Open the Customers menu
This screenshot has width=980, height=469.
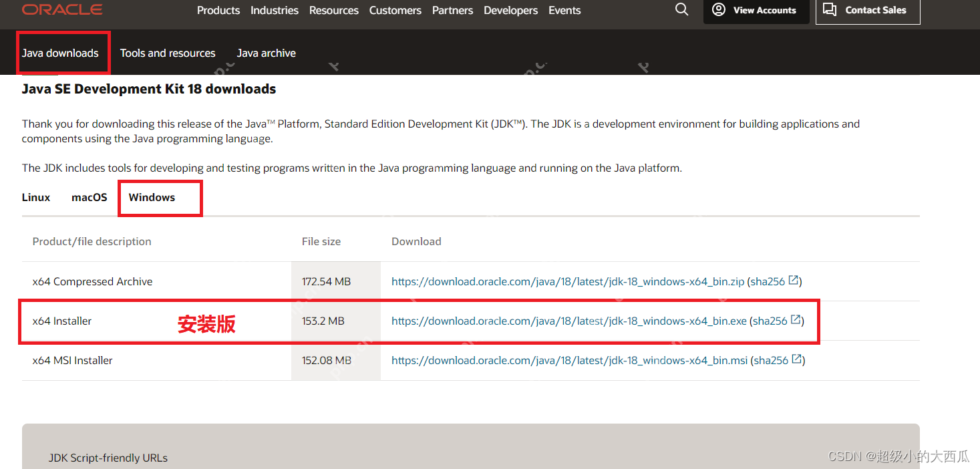[395, 10]
